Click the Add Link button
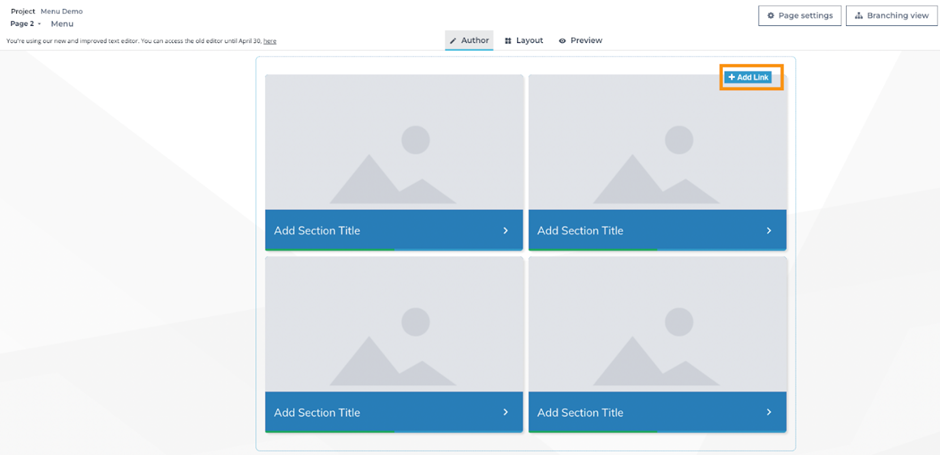Viewport: 940px width, 455px height. tap(748, 77)
